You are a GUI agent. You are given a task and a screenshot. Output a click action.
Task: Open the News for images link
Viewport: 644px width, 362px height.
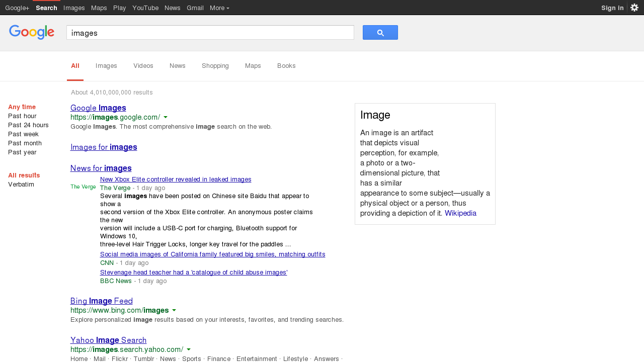click(101, 168)
